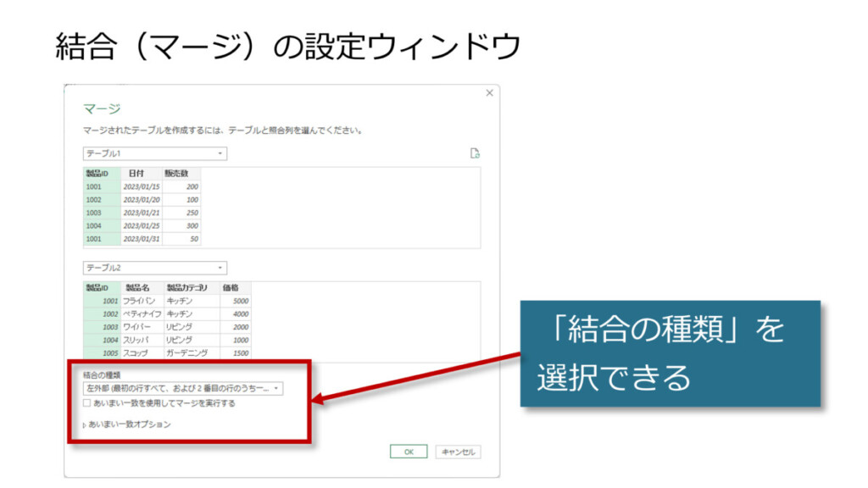868x488 pixels.
Task: Click the ガーデニング category cell
Action: [x=190, y=352]
